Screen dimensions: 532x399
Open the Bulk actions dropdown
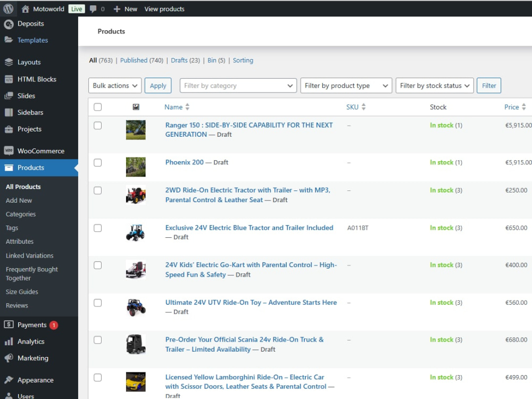coord(115,86)
